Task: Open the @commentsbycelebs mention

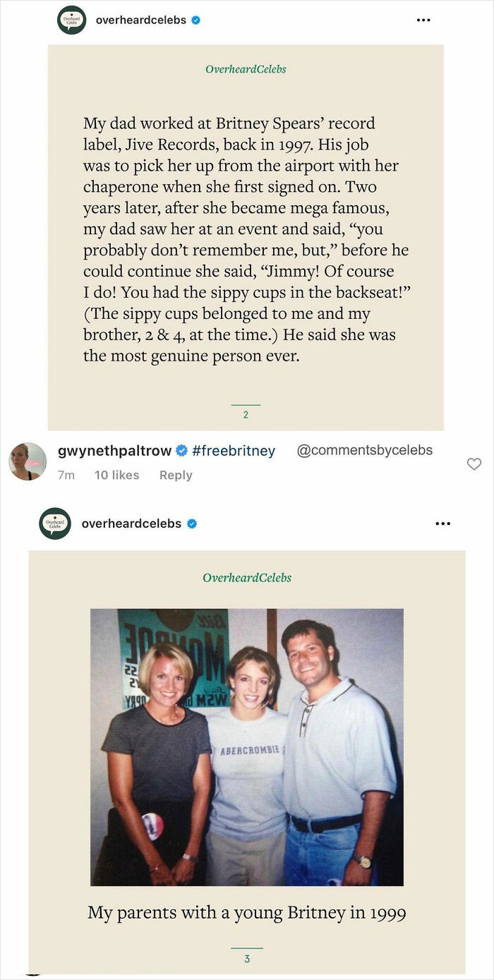Action: click(x=364, y=450)
